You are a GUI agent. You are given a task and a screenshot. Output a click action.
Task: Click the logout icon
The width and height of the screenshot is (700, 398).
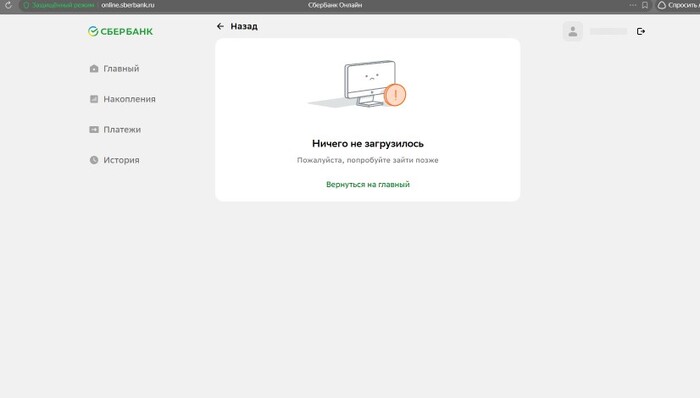641,31
